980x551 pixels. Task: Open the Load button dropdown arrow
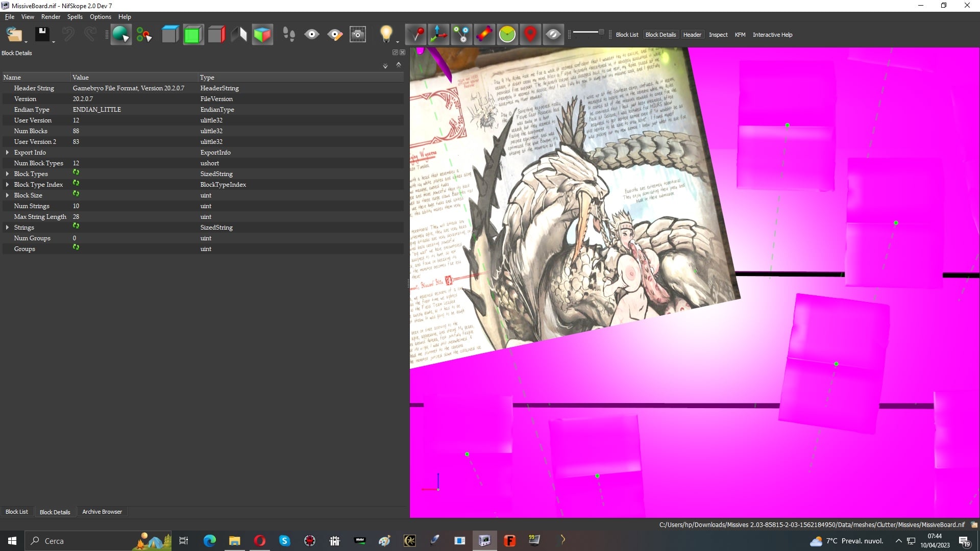(26, 42)
